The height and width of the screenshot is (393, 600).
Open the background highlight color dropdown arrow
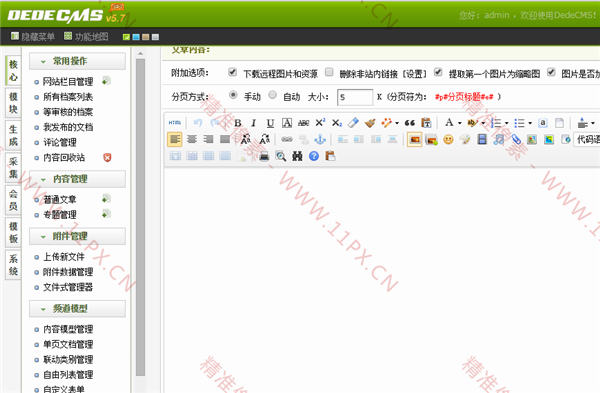[x=483, y=123]
